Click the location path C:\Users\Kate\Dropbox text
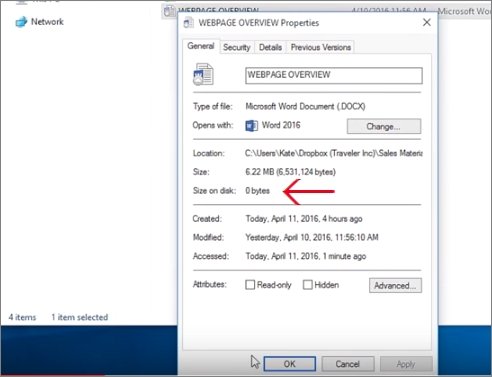The height and width of the screenshot is (377, 492). click(334, 153)
